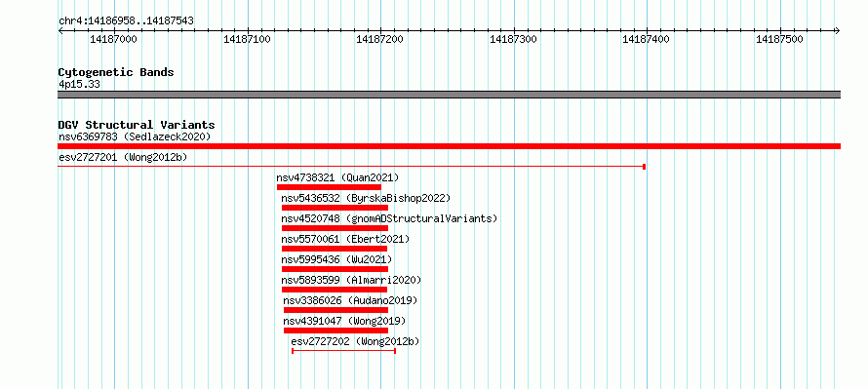Click nsv5995436 (Wu2021) variant label
The width and height of the screenshot is (868, 389).
(336, 259)
